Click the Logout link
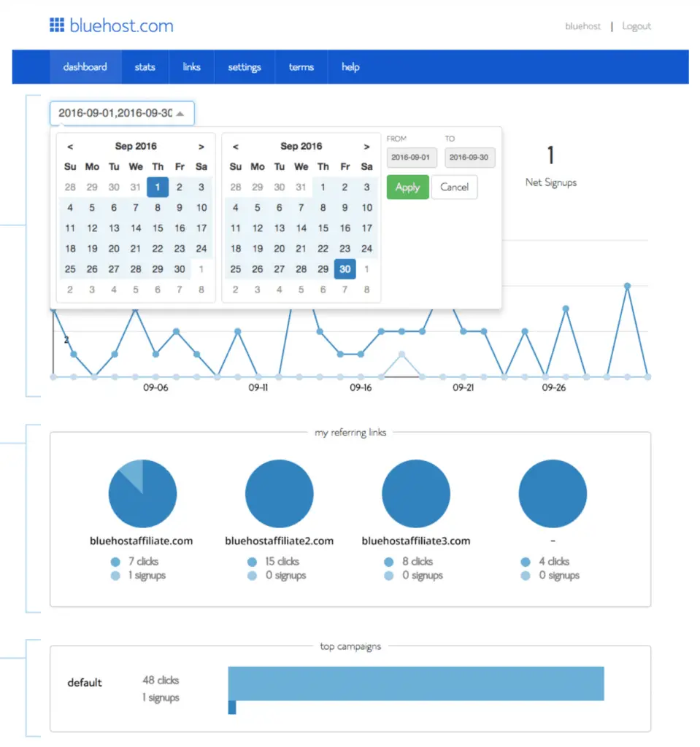 (x=636, y=26)
